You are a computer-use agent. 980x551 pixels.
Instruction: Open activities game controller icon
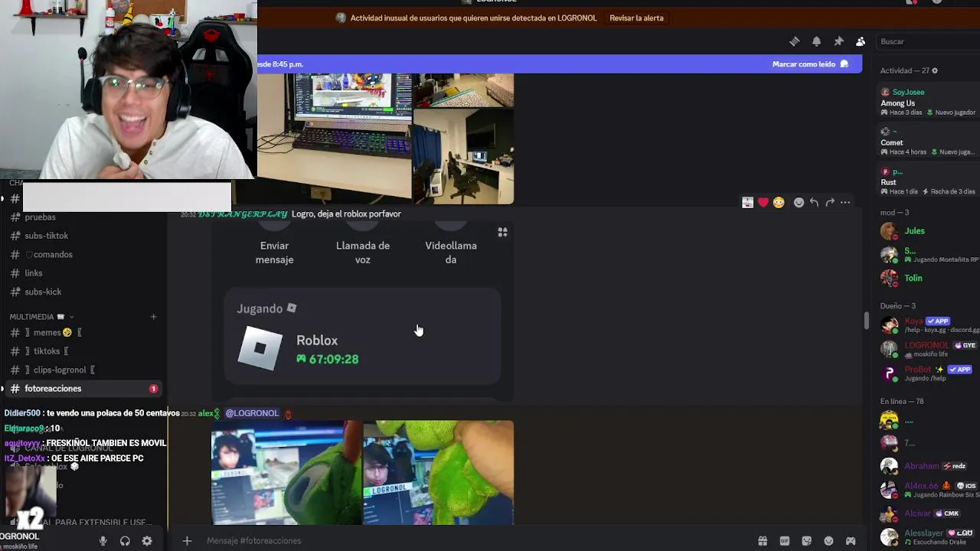(851, 541)
